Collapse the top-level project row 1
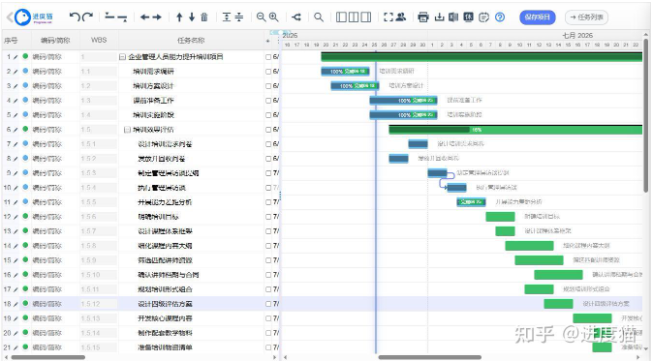This screenshot has height=362, width=651. point(122,57)
